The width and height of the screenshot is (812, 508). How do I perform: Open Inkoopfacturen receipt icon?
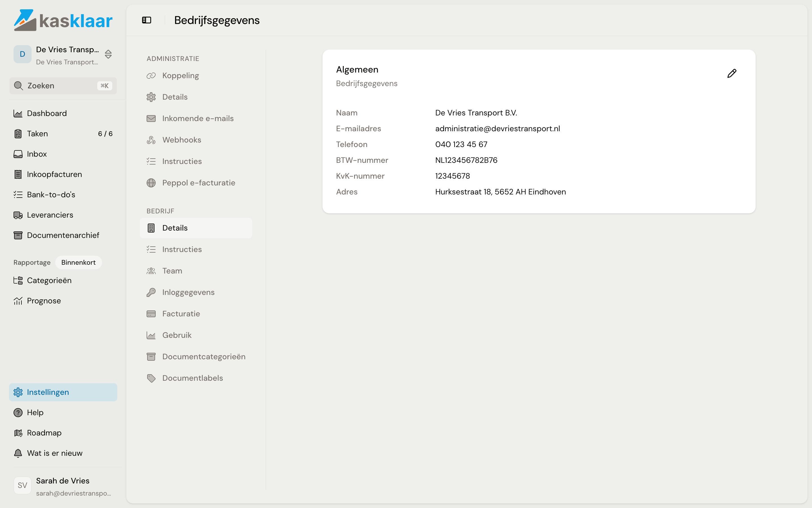coord(18,174)
